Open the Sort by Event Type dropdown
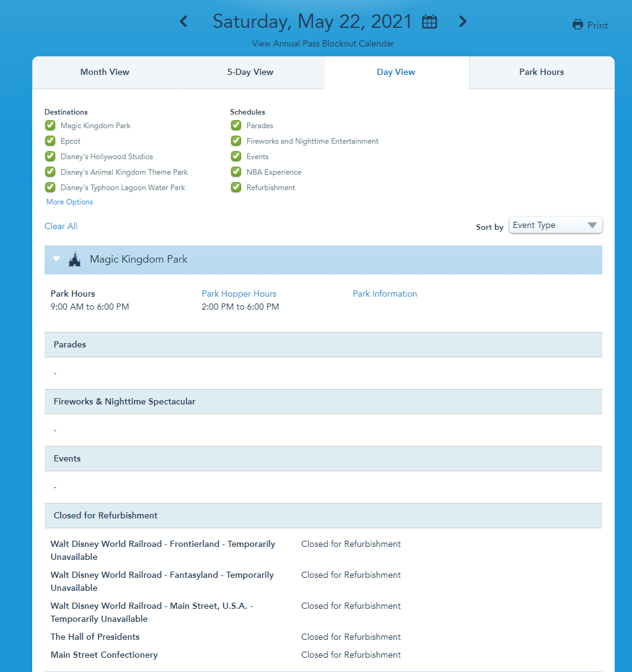Image resolution: width=632 pixels, height=672 pixels. (555, 225)
